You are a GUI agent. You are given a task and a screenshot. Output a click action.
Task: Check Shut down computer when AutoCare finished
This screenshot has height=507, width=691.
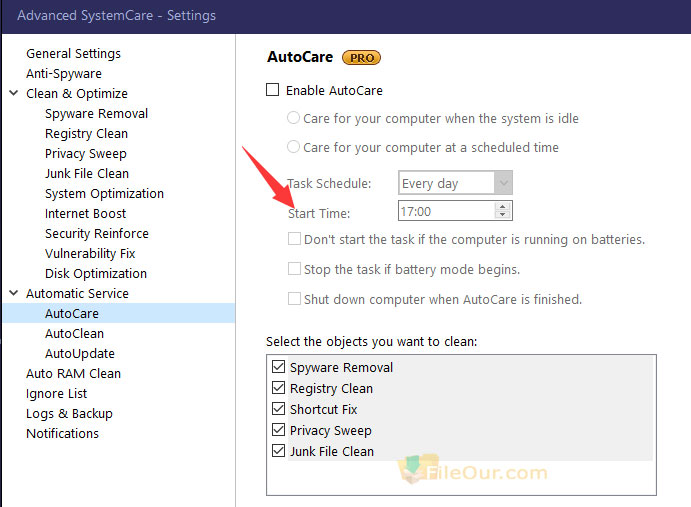click(x=294, y=299)
